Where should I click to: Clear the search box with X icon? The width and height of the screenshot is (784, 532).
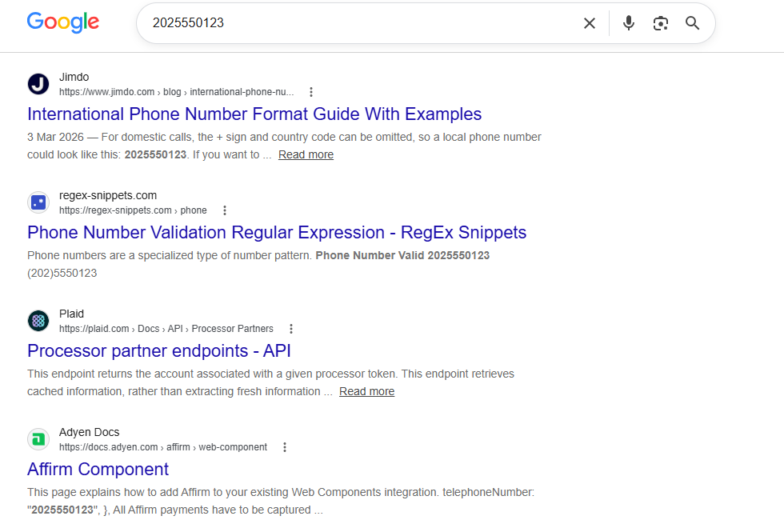pyautogui.click(x=590, y=23)
